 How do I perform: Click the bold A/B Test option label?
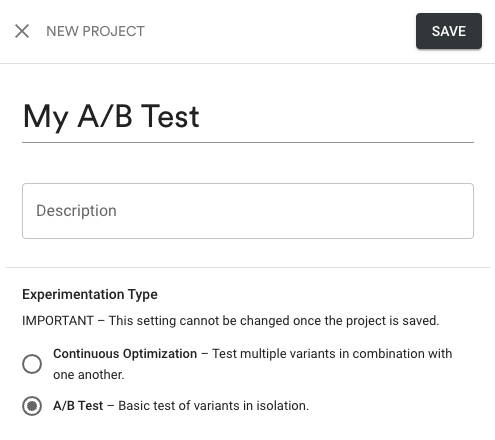[78, 406]
